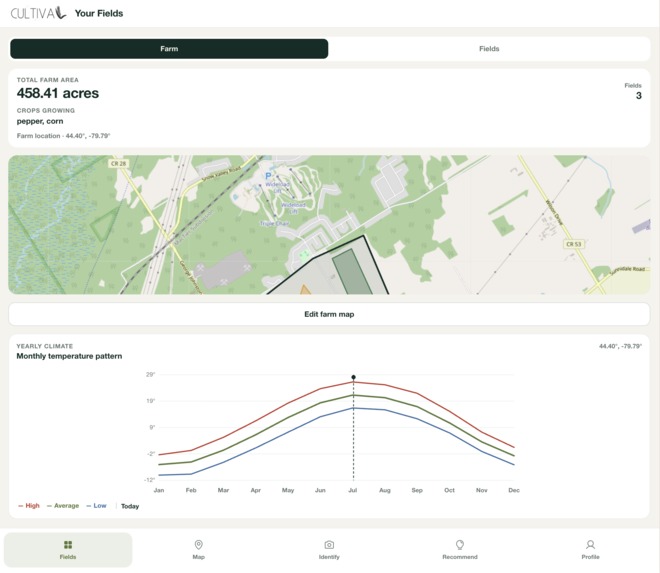Select the Farm tab
This screenshot has height=573, width=660.
point(169,49)
